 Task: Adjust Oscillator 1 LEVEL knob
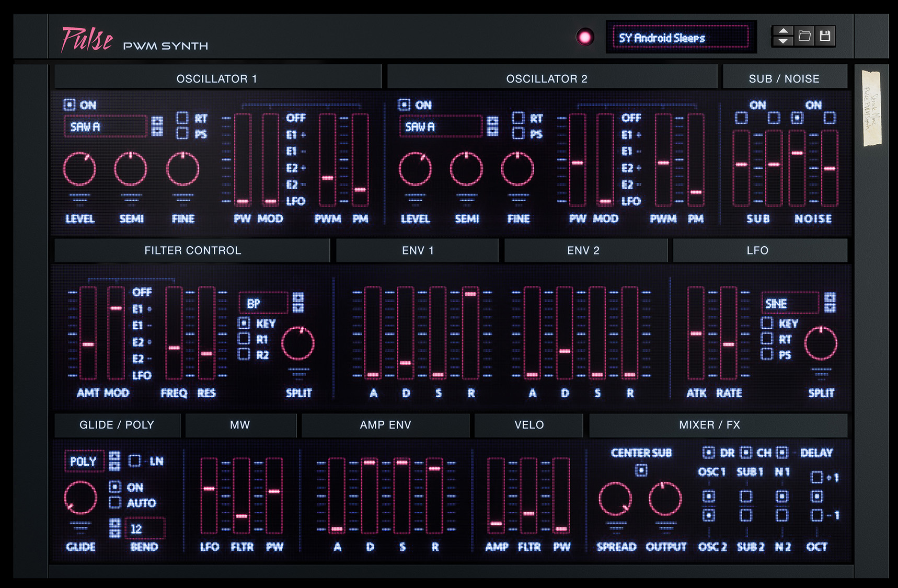coord(79,169)
